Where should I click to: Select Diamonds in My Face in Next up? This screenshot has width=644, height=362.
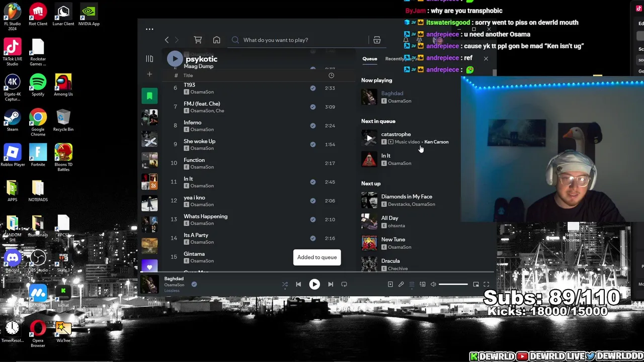click(407, 197)
